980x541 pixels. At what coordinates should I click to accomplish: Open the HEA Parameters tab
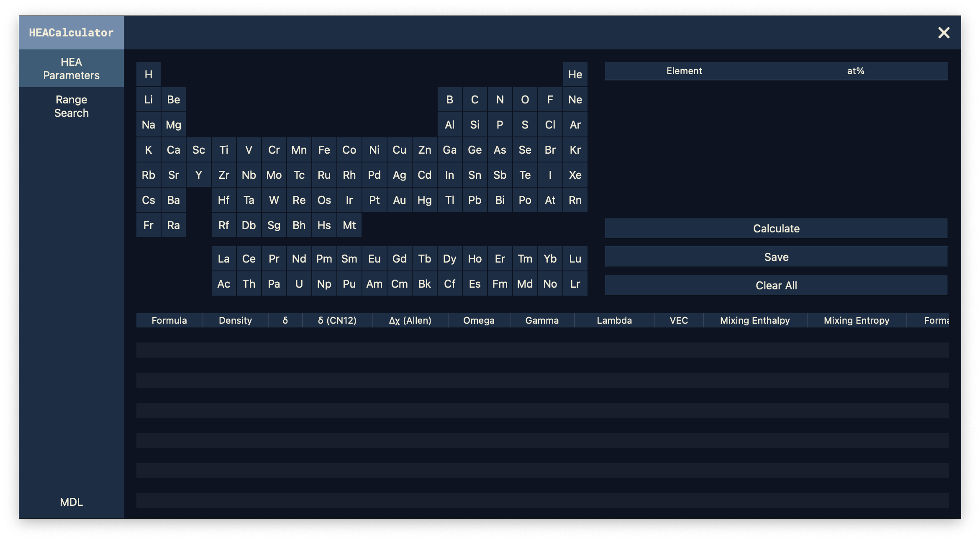click(x=71, y=68)
